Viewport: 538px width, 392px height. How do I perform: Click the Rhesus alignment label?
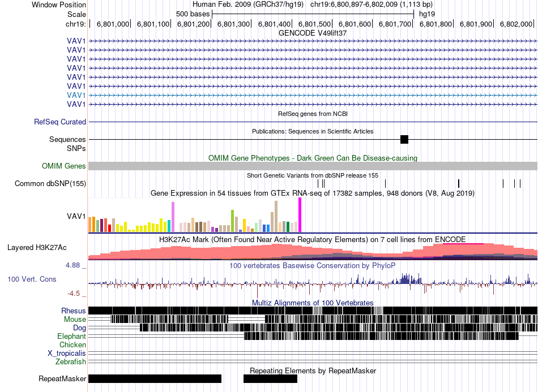tap(74, 311)
